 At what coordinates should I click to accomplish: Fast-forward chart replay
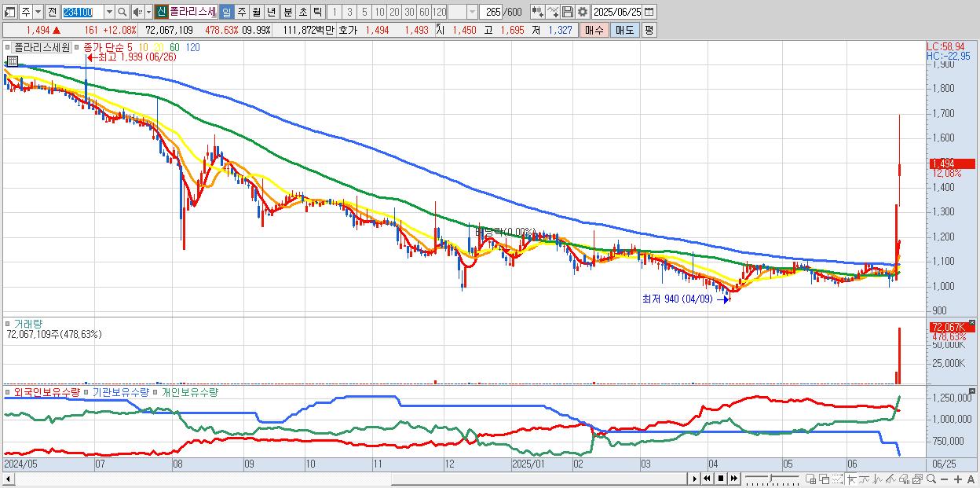pyautogui.click(x=733, y=479)
